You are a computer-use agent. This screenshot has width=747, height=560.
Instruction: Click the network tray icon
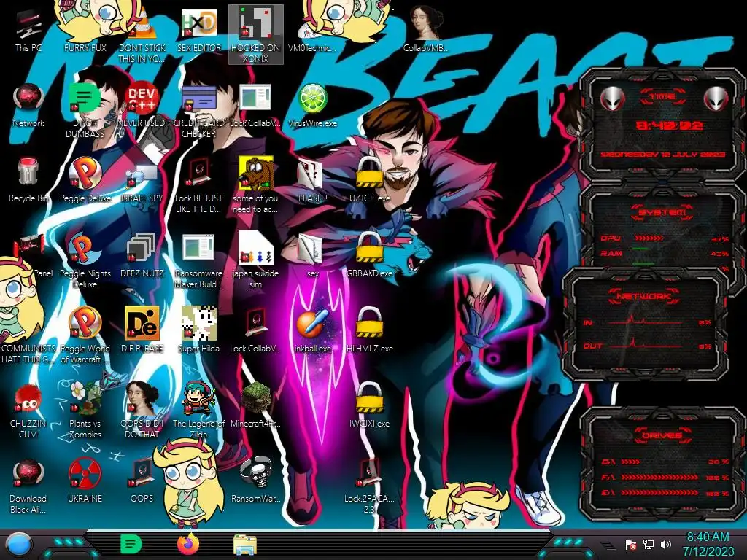(649, 544)
